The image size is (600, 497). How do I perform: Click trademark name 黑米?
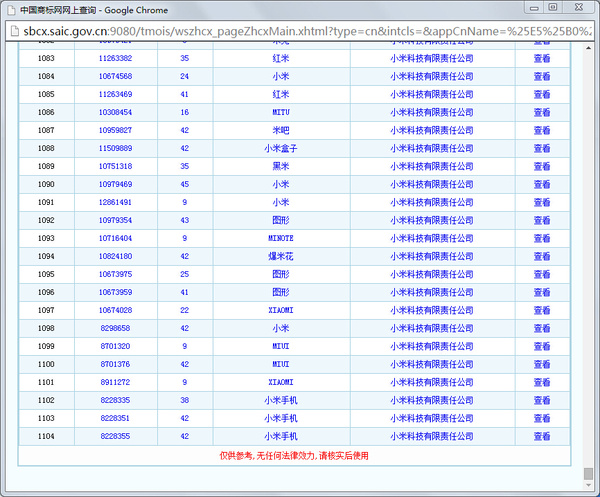(281, 166)
